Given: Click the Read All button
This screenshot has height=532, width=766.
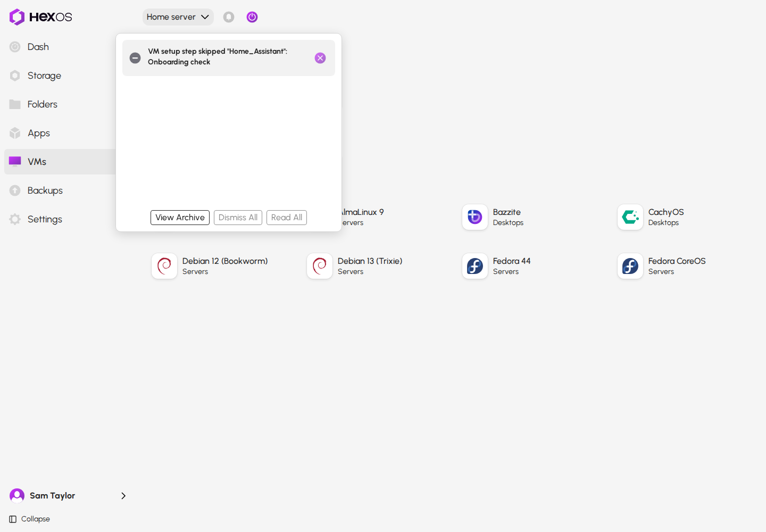Looking at the screenshot, I should tap(287, 218).
